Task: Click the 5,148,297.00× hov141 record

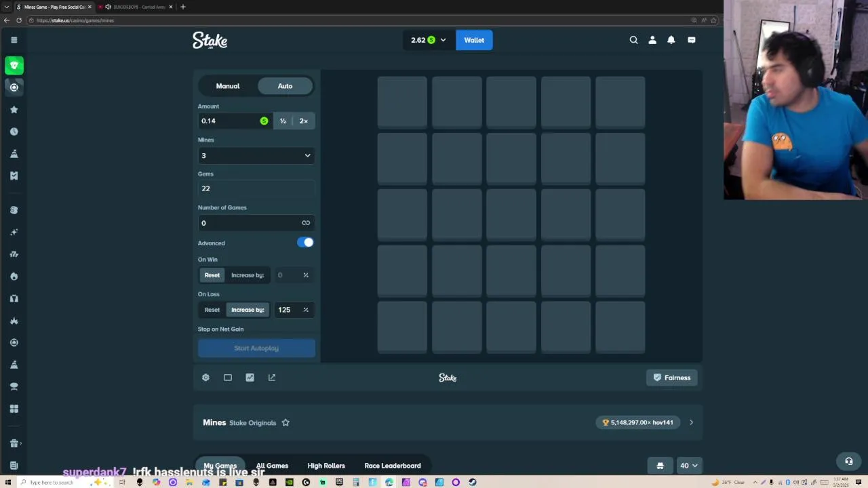Action: pyautogui.click(x=638, y=423)
